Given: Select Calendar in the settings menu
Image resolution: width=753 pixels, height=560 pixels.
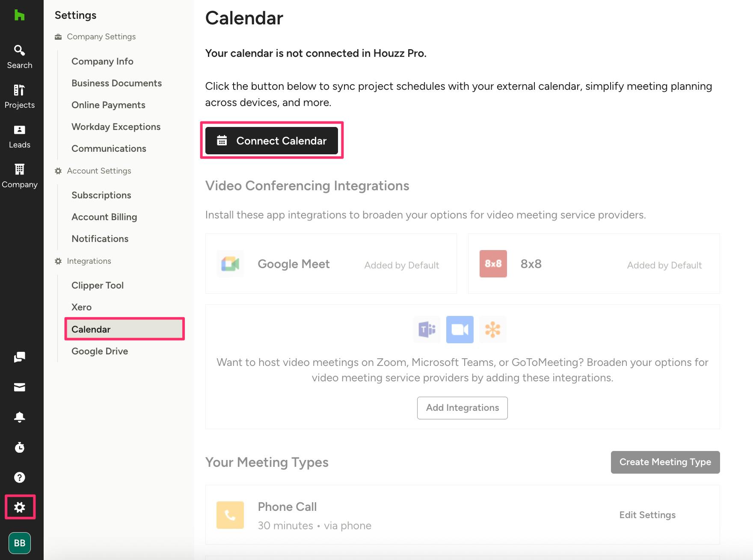Looking at the screenshot, I should click(x=125, y=329).
